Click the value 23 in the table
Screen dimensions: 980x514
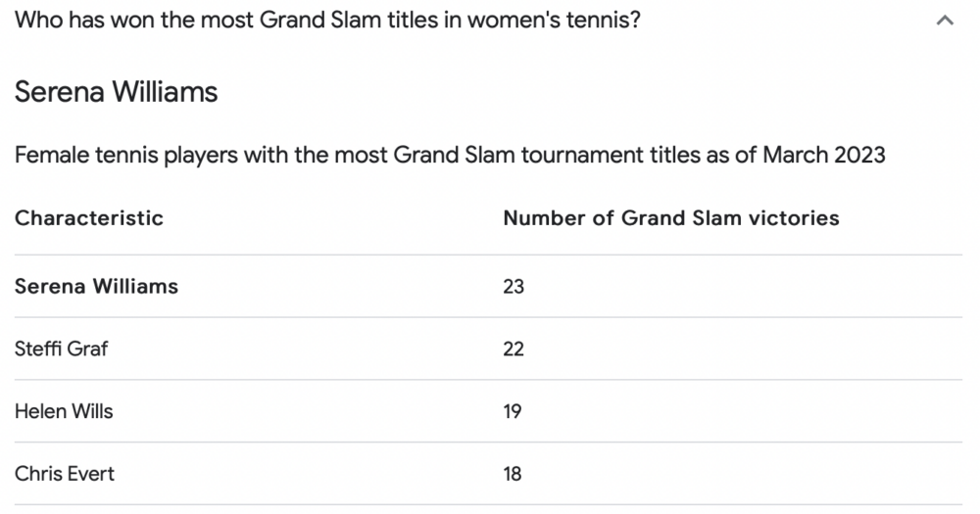514,287
